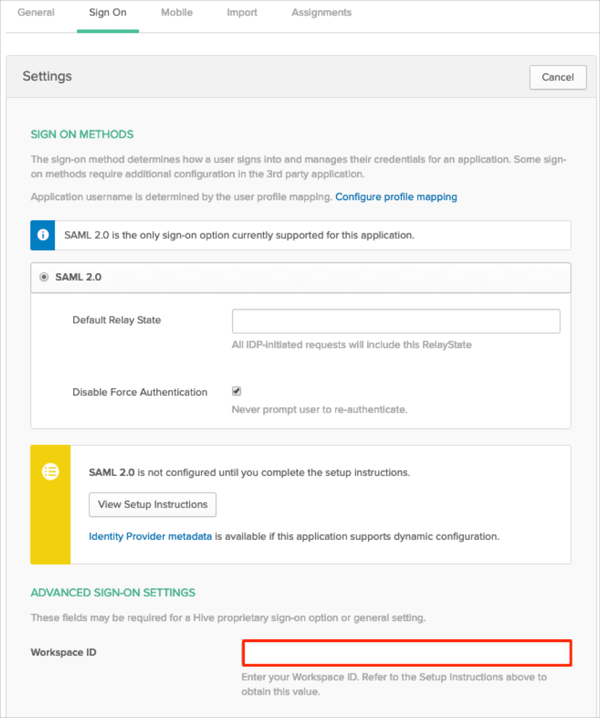Click the Advanced Sign-On Settings heading
Viewport: 600px width, 718px height.
(x=113, y=592)
